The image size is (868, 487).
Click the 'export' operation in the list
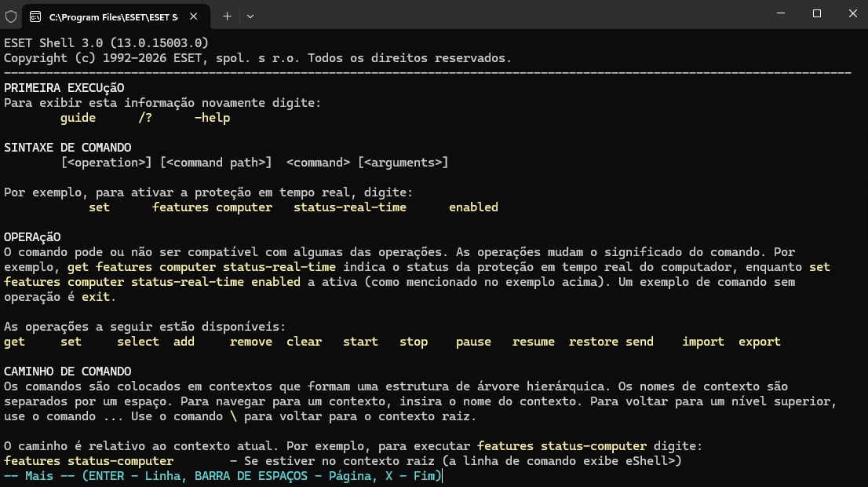[760, 342]
